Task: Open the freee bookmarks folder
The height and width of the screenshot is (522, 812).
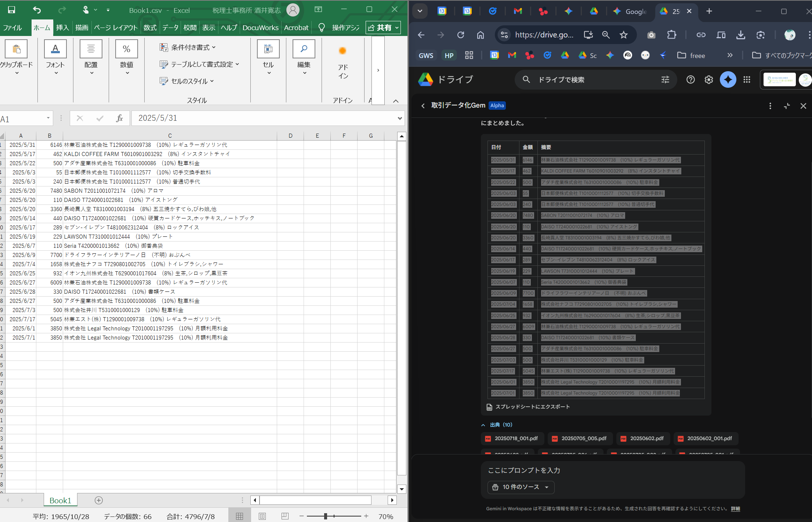Action: 691,55
